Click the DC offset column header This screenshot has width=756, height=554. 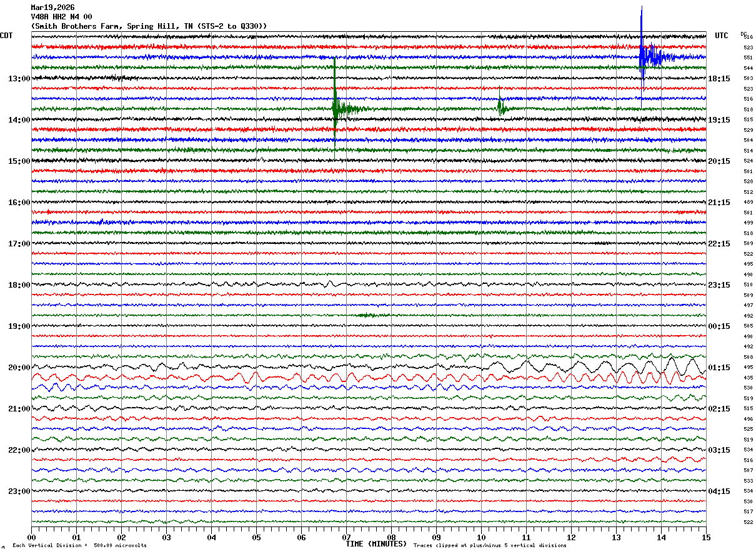pos(744,34)
